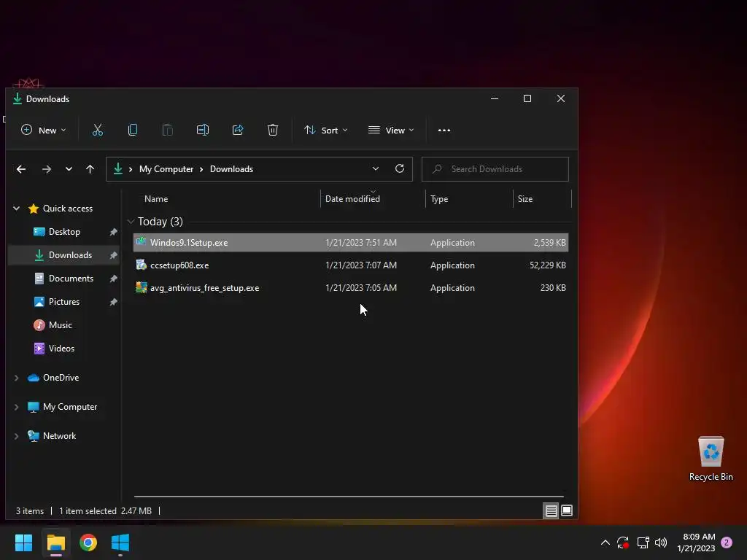This screenshot has height=560, width=747.
Task: Go back with the left arrow
Action: 21,169
